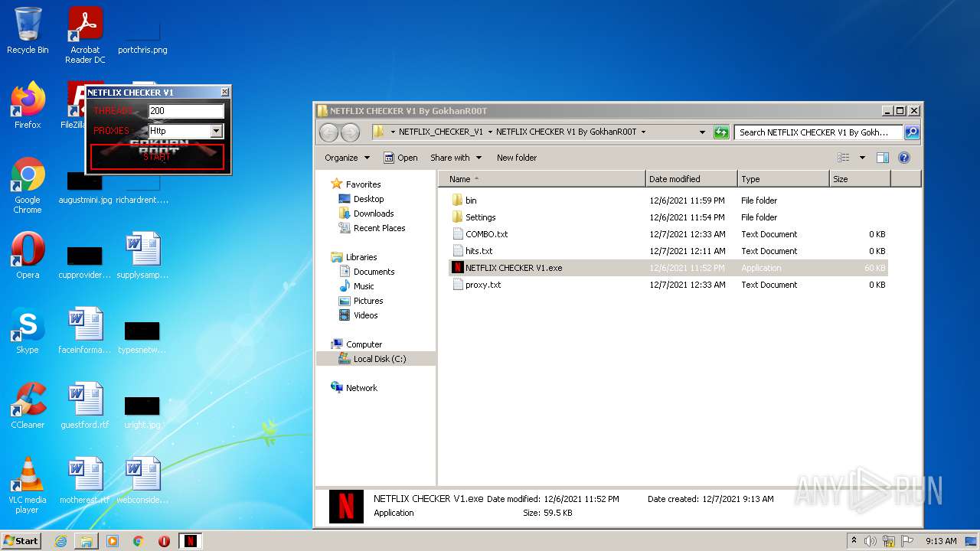Select proxy.txt in file list
This screenshot has width=980, height=551.
click(x=670, y=285)
